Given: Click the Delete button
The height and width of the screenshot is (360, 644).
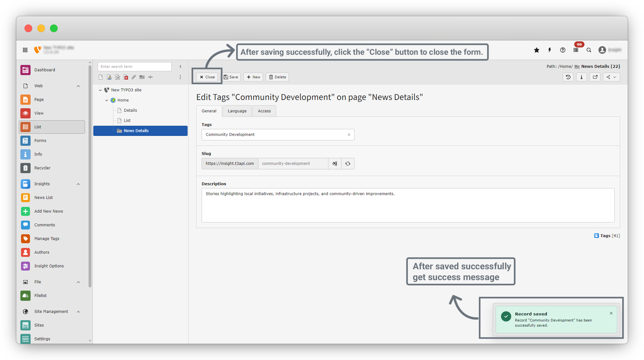Looking at the screenshot, I should 277,77.
